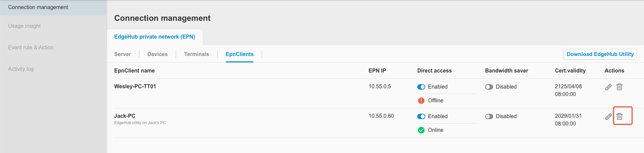Toggle direct access for Jack-PC

point(421,116)
